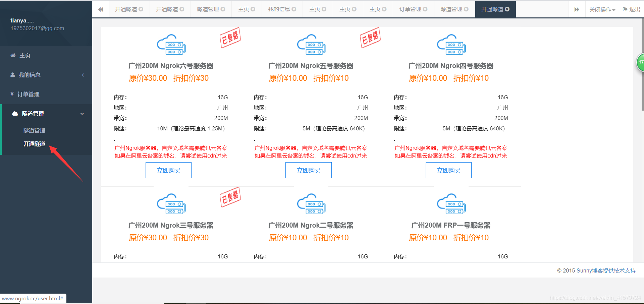Click username 'tianya.....' in sidebar header
Screen dimensions: 644x304
[x=22, y=20]
